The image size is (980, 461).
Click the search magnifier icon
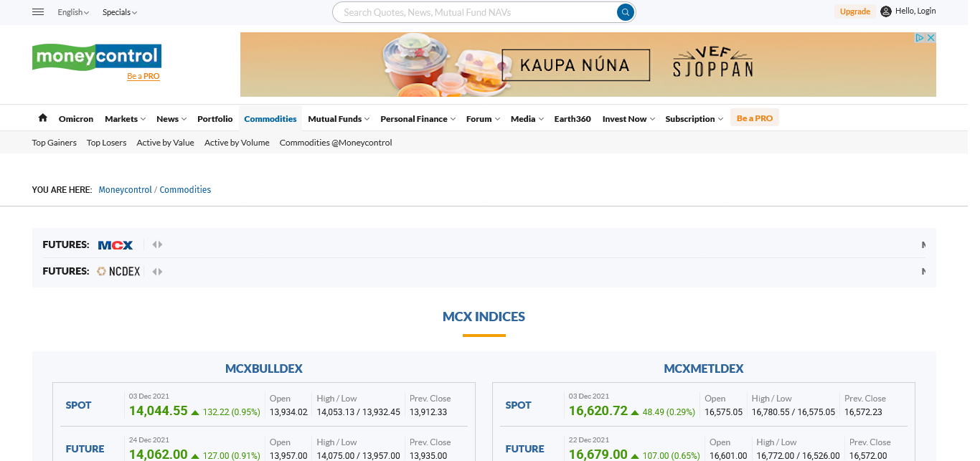click(x=626, y=12)
